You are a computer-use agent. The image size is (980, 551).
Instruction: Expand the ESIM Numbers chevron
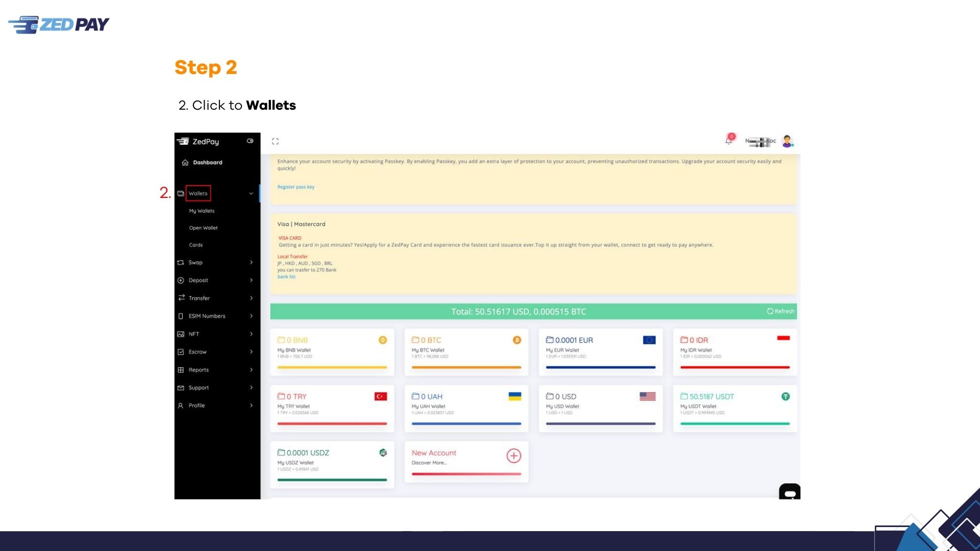tap(251, 316)
